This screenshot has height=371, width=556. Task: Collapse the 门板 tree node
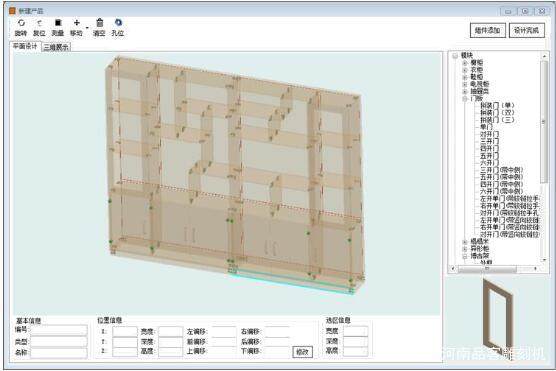(x=465, y=99)
